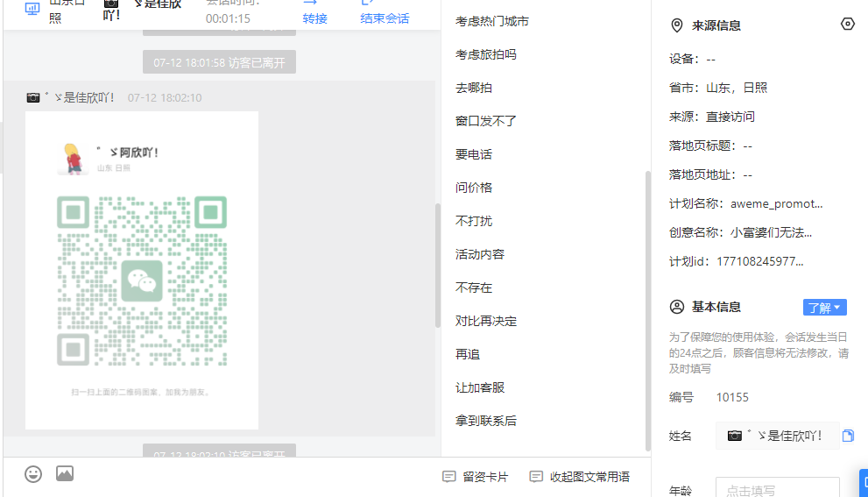Screen dimensions: 868x497
Task: Click the 07-12 18:01:58 访客已离开 notice
Action: coord(219,62)
